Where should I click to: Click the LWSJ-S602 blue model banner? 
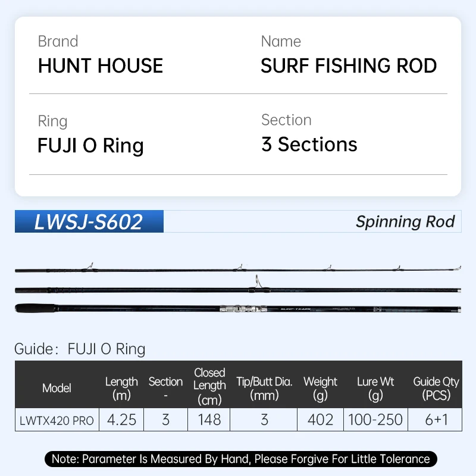(89, 221)
